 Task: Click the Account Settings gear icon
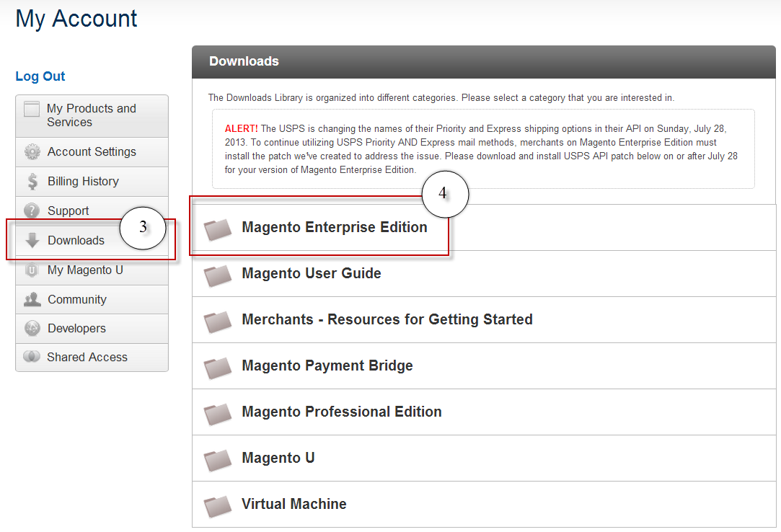[32, 152]
